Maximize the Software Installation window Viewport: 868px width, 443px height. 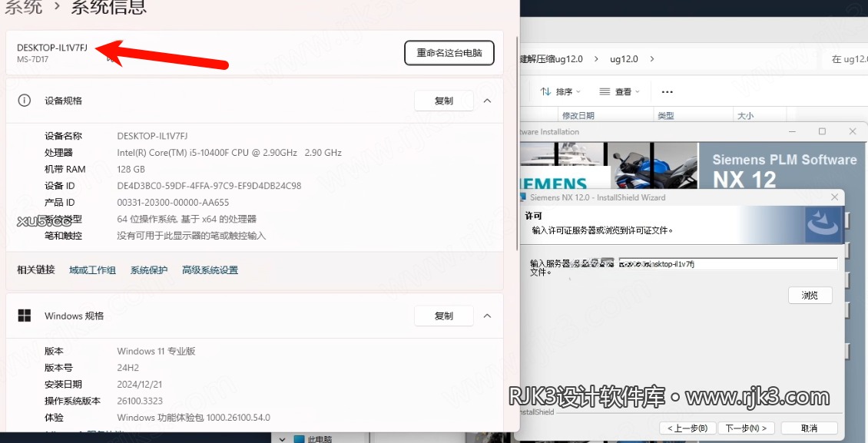click(x=822, y=131)
